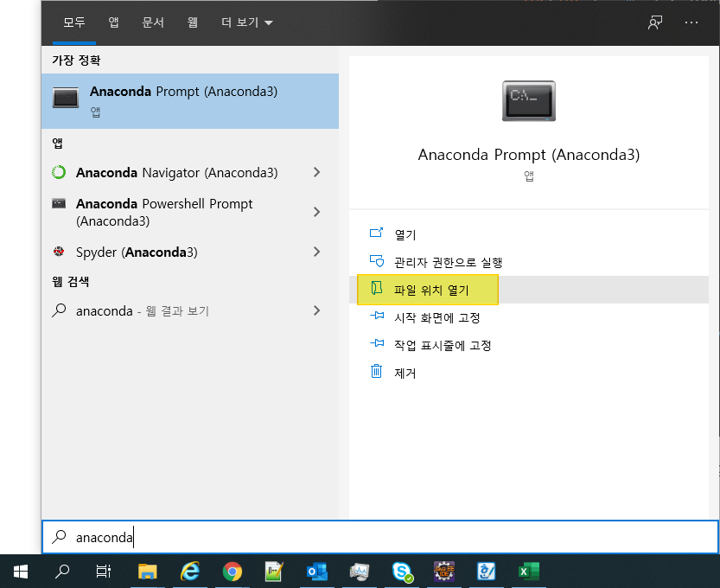Launch the Java EE IDE taskbar icon
Viewport: 720px width, 588px height.
tap(444, 572)
